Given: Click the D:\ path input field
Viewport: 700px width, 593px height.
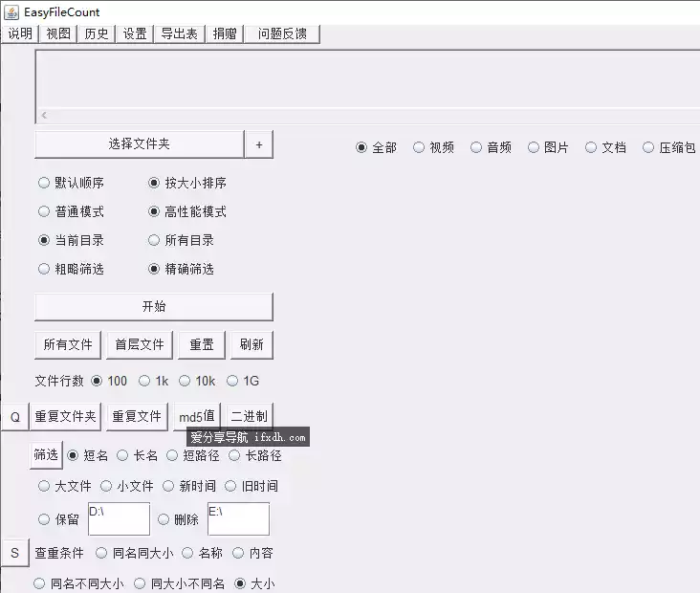Looking at the screenshot, I should tap(120, 518).
